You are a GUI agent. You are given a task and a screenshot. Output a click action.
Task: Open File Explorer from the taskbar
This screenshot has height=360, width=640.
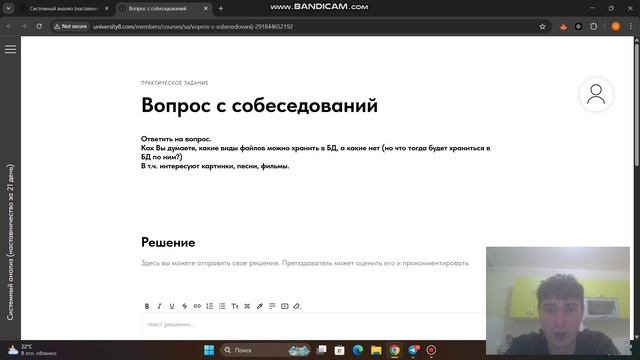click(376, 350)
